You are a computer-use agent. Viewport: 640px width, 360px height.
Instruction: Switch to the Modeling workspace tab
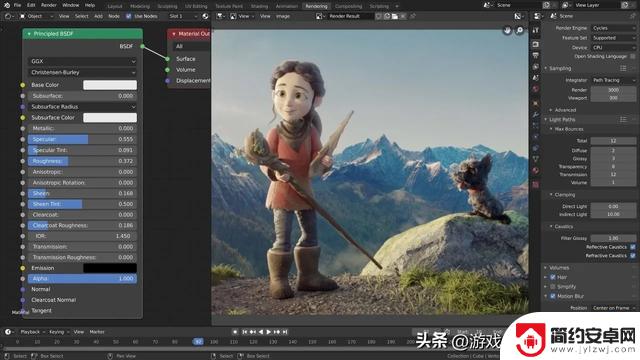[140, 6]
